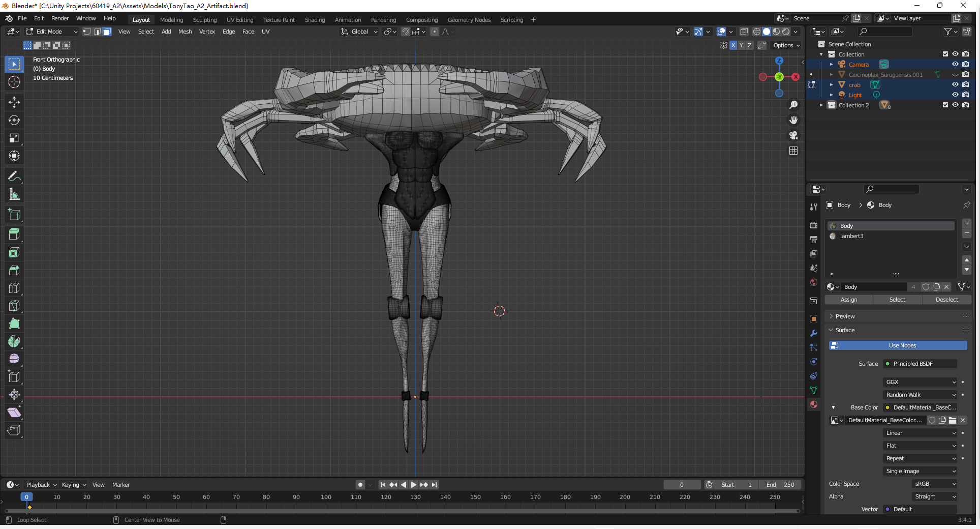Uncheck Collection 2 exclude checkbox

click(945, 105)
